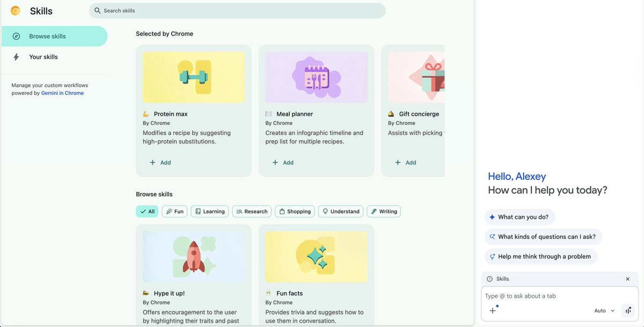
Task: Click the Skills page title
Action: pyautogui.click(x=41, y=11)
